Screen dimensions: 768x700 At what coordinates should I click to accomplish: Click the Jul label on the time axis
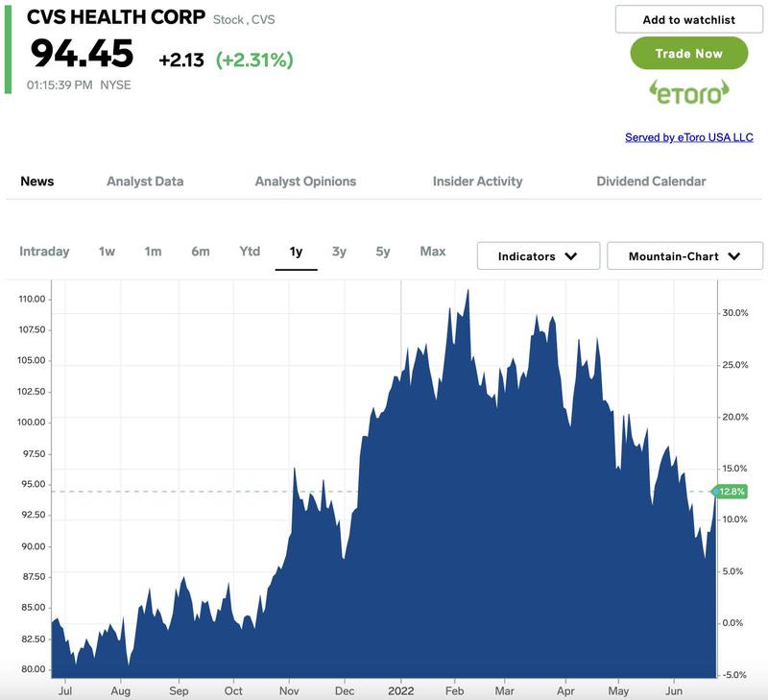coord(65,690)
